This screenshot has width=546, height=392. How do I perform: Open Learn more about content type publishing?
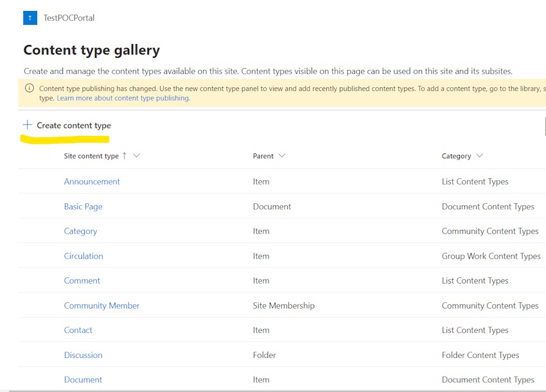[x=123, y=98]
